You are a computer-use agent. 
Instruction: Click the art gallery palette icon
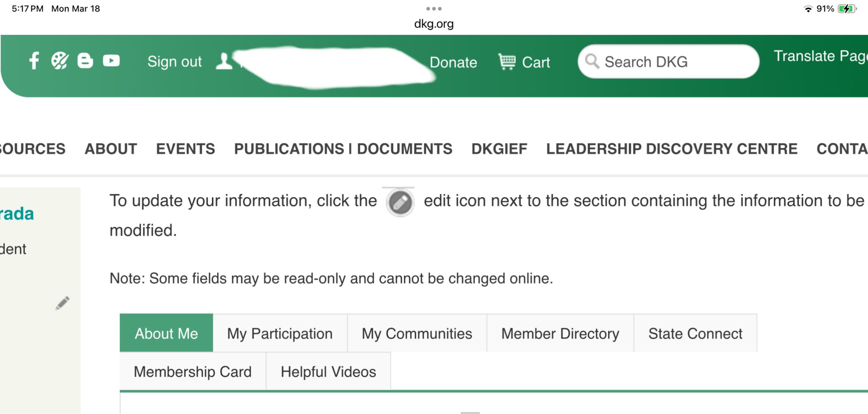tap(60, 61)
